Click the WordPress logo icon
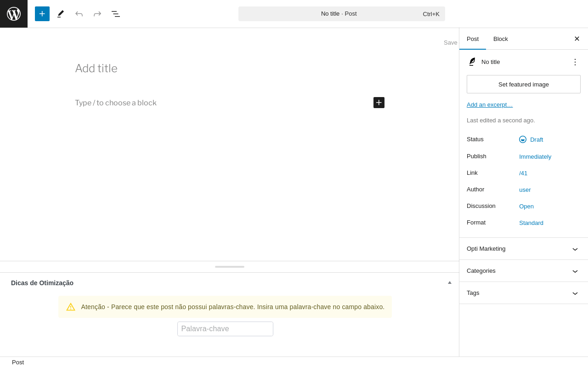Viewport: 588px width, 368px height. point(14,14)
